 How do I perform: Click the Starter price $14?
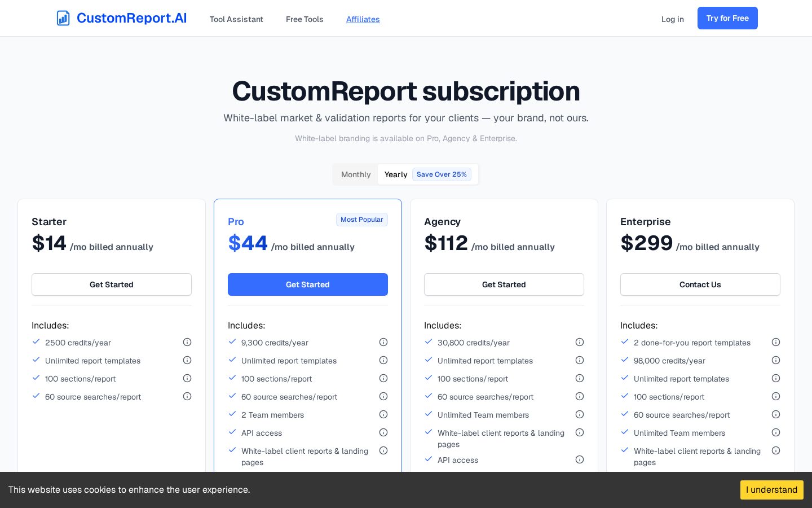(x=49, y=243)
